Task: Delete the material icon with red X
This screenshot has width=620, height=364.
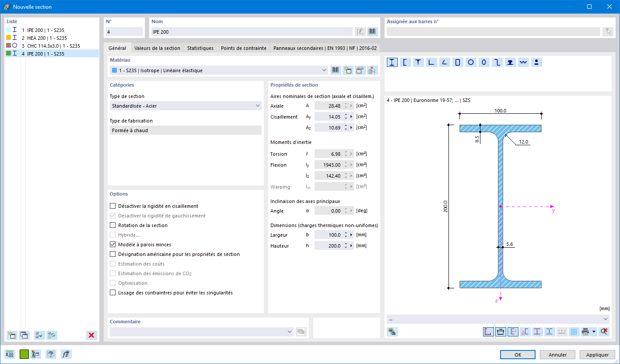Action: coord(372,70)
